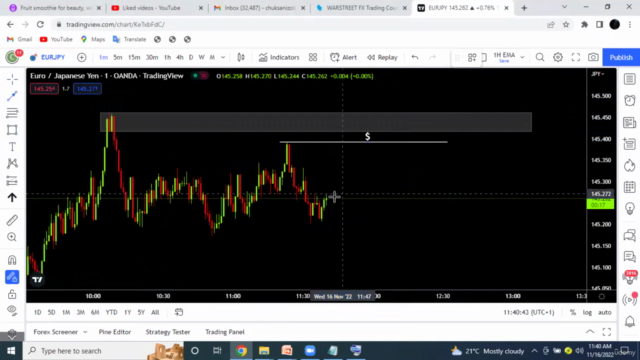Screen dimensions: 640x360
Task: Set date range to YTD
Action: tap(111, 312)
